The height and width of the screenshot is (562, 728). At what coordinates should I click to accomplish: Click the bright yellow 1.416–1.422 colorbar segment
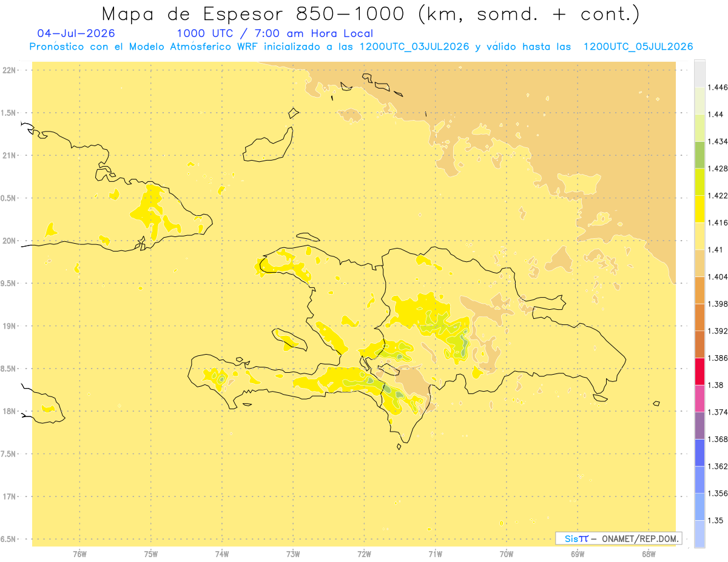pyautogui.click(x=699, y=209)
